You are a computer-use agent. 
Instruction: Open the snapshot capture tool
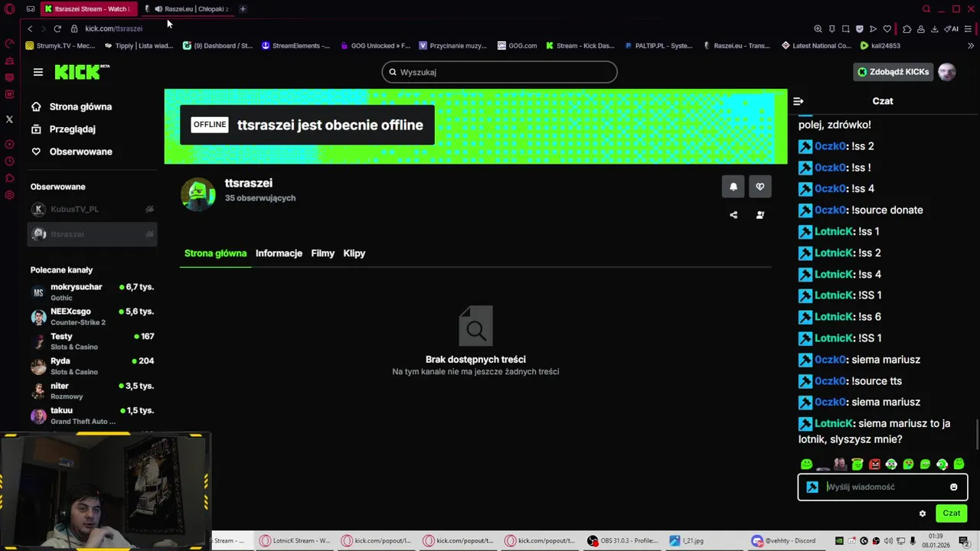click(845, 29)
